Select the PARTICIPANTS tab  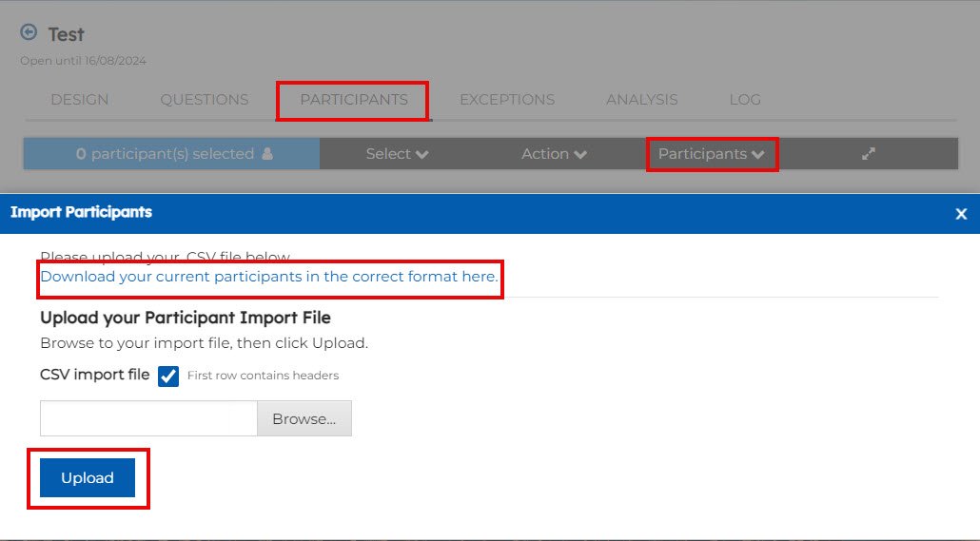[x=353, y=100]
